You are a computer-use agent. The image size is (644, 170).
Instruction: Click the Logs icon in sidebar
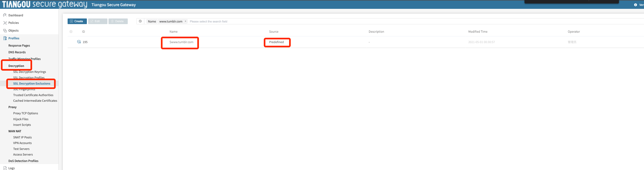(5, 168)
